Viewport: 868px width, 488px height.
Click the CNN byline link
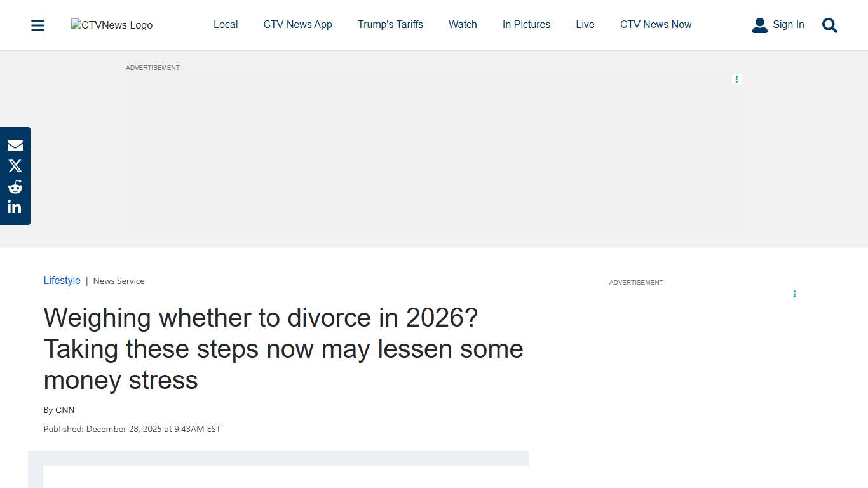(64, 410)
